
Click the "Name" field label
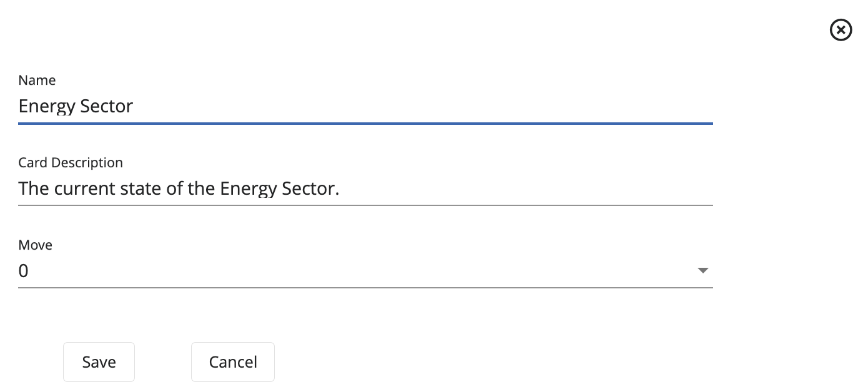(37, 81)
